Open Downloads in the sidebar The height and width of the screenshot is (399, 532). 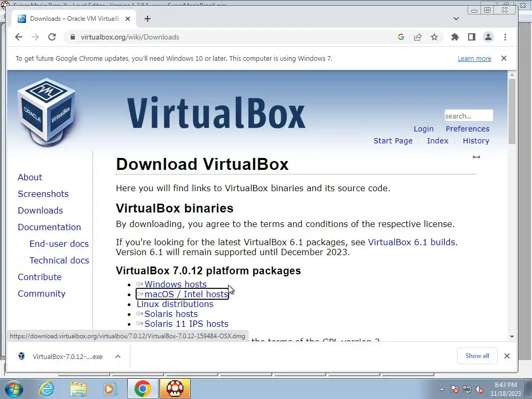[x=41, y=210]
